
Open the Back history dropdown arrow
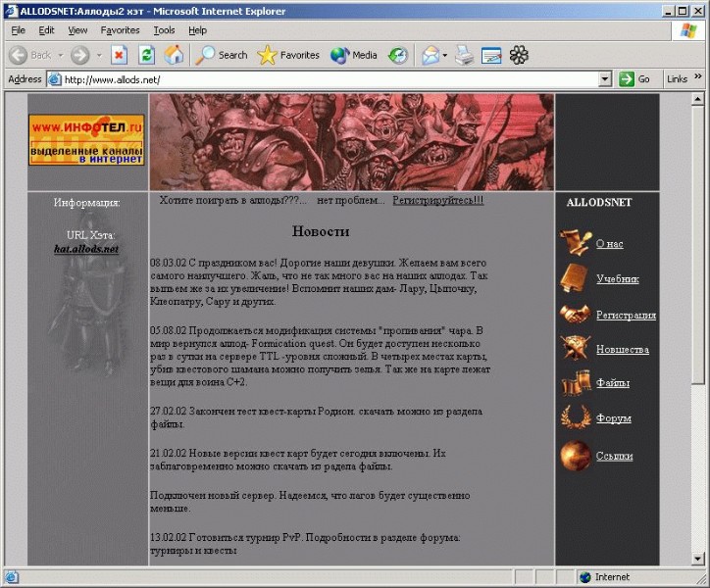[60, 55]
